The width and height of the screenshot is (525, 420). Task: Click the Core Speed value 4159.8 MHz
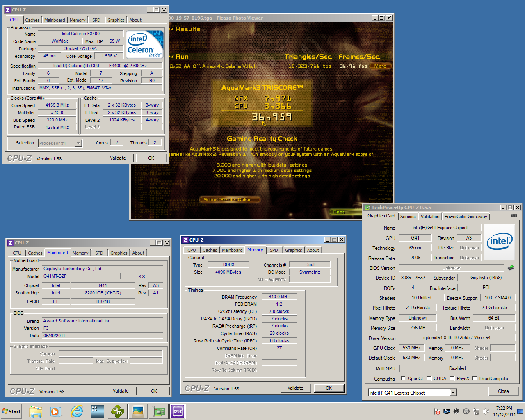coord(57,105)
